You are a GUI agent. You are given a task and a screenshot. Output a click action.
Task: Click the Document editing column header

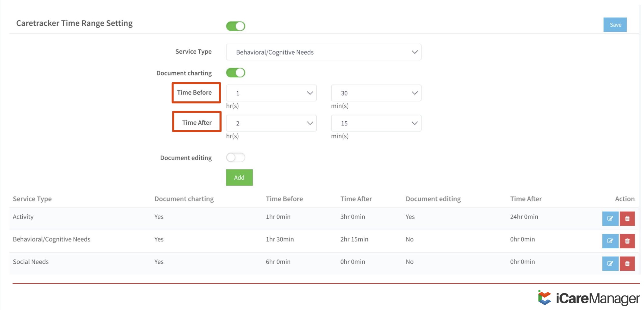[x=433, y=199]
